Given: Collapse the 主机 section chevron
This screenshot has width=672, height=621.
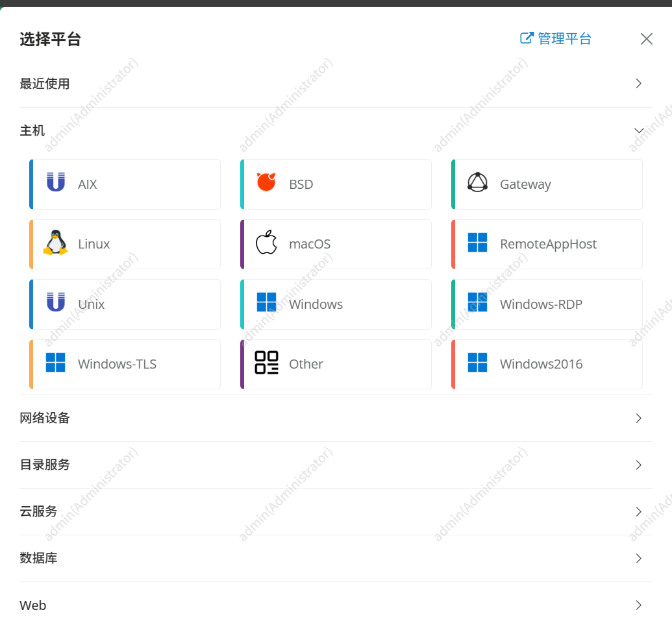Looking at the screenshot, I should 639,130.
